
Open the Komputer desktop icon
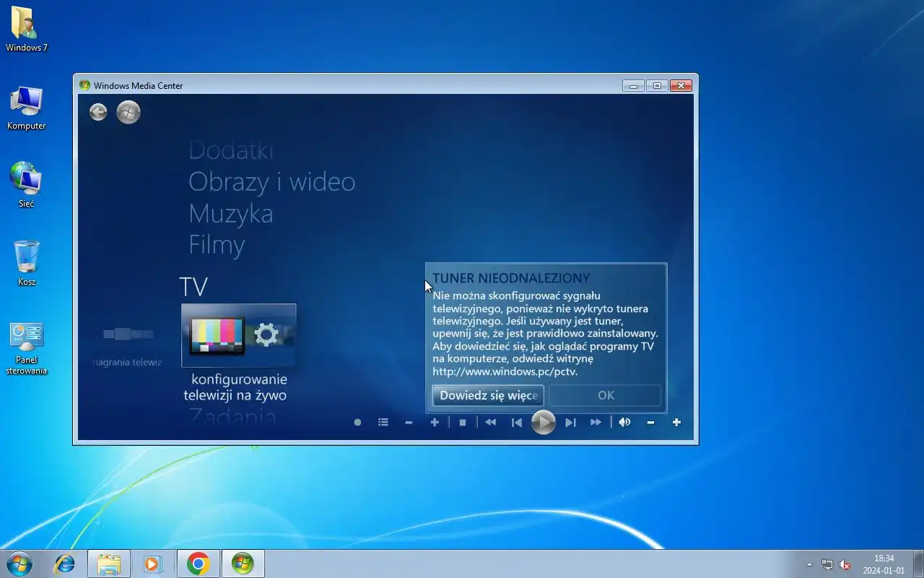[x=27, y=108]
